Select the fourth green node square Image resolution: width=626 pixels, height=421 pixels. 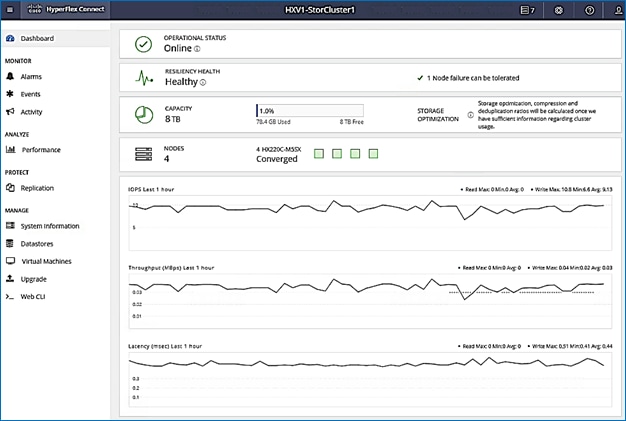click(x=373, y=154)
